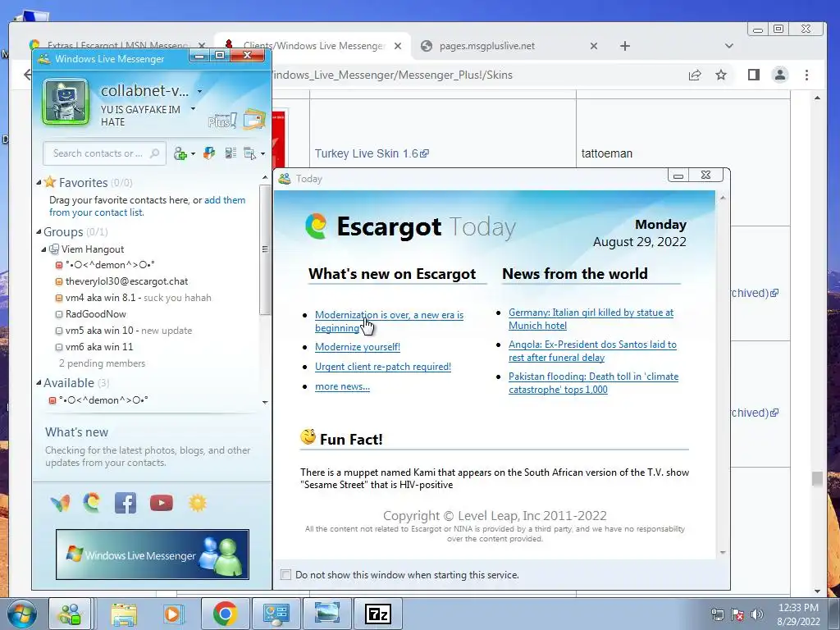Open 'Modernization is over, a new era' link
This screenshot has width=840, height=630.
(389, 322)
